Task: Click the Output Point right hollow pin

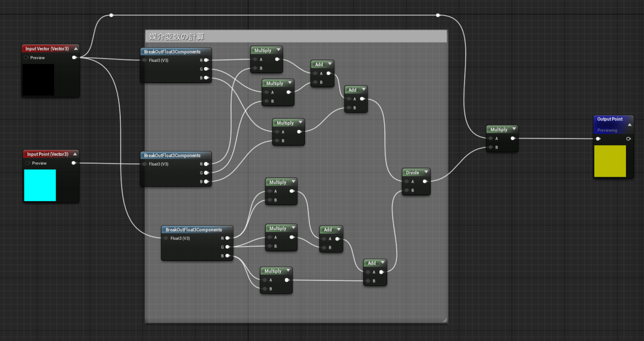Action: 628,139
